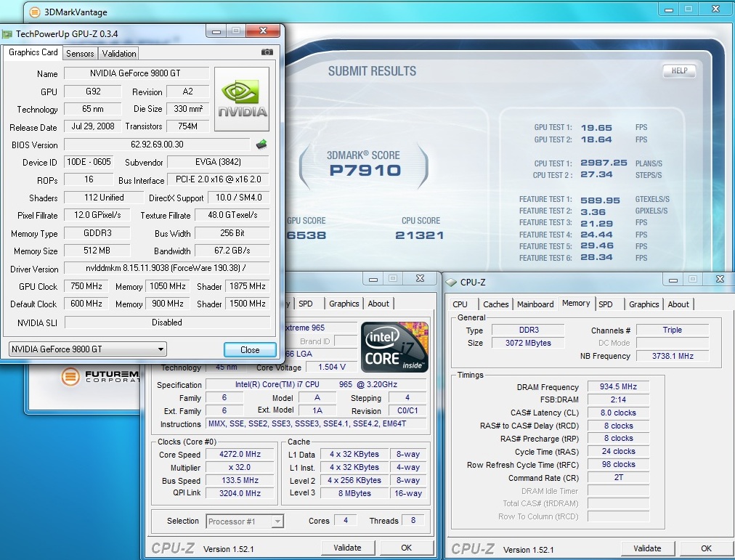This screenshot has width=735, height=560.
Task: Open the Graphics tab in right CPU-Z
Action: [x=643, y=304]
